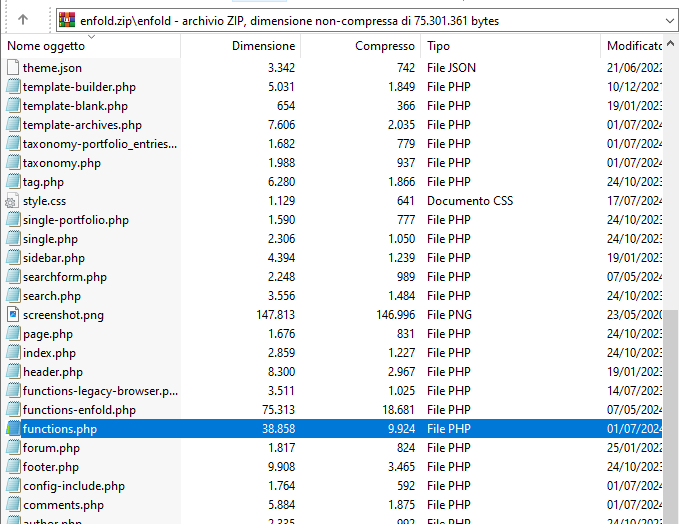This screenshot has width=679, height=524.
Task: Click file name header.php
Action: click(53, 372)
